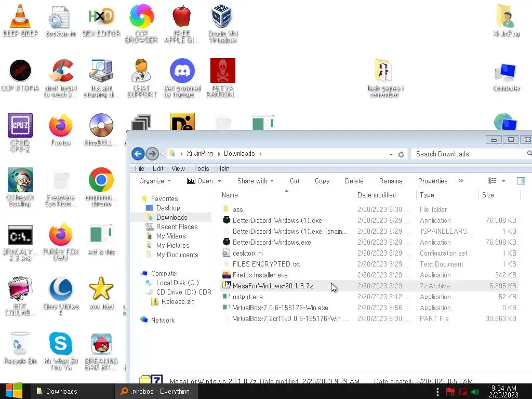This screenshot has height=399, width=532.
Task: Open the CHAT SUPPORT desktop icon
Action: [x=141, y=78]
